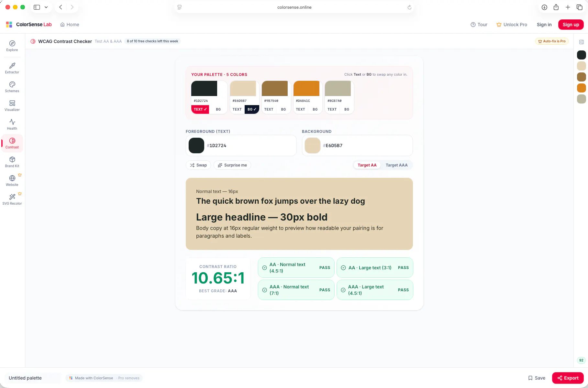
Task: Set #DA841C as BG
Action: [315, 109]
